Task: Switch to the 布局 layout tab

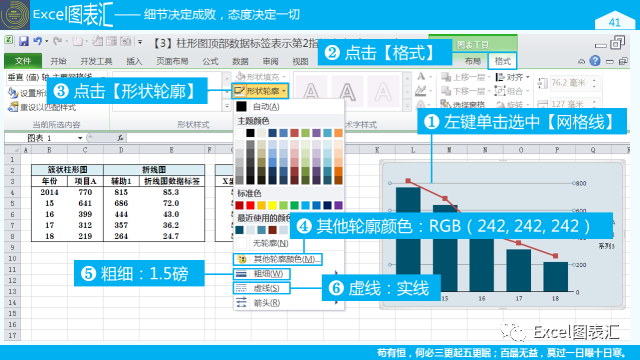Action: (473, 61)
